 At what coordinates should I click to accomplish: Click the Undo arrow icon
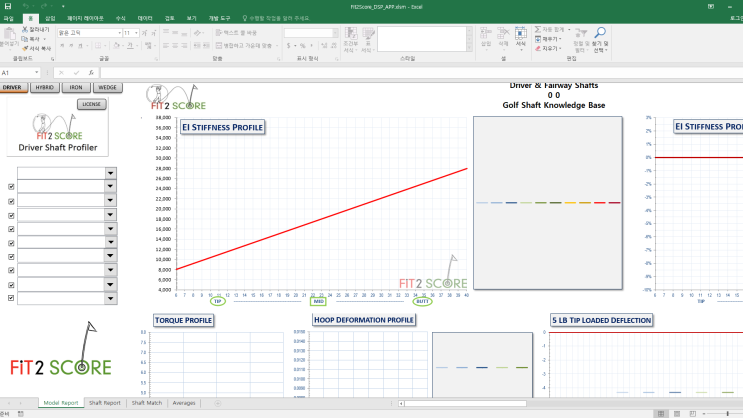(x=26, y=7)
